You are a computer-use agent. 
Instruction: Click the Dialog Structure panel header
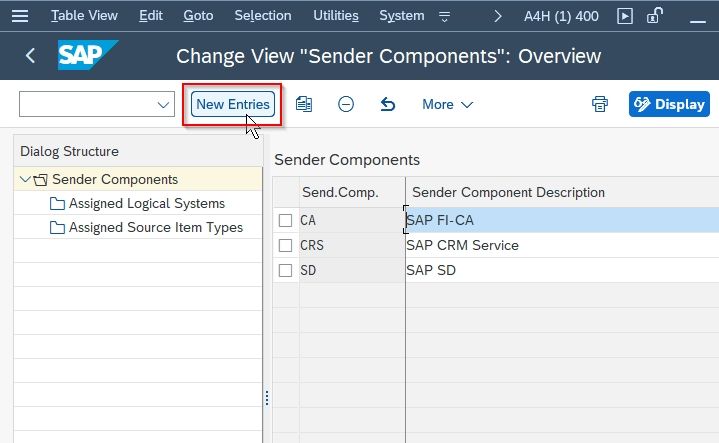tap(138, 151)
